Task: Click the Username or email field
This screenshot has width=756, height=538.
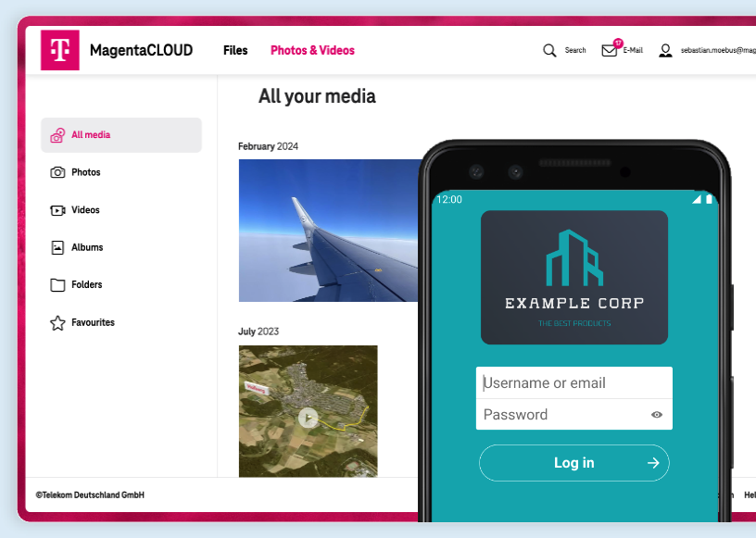Action: point(573,382)
